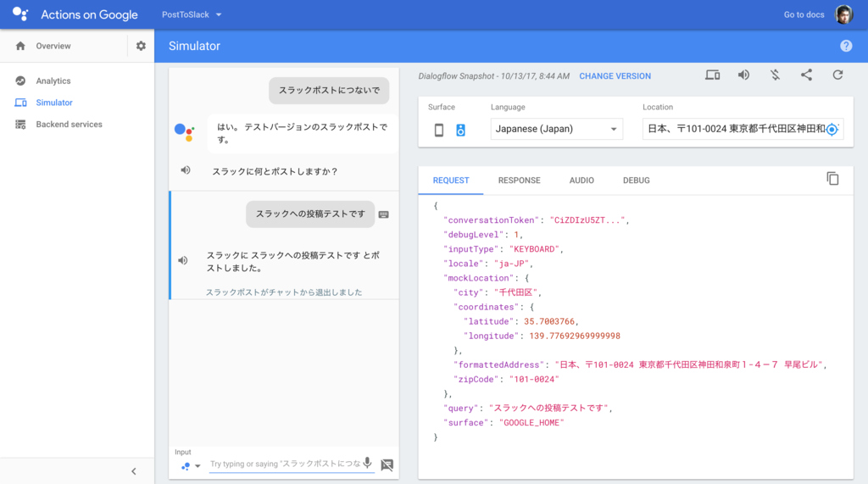Image resolution: width=868 pixels, height=484 pixels.
Task: Switch to the DEBUG tab
Action: tap(636, 181)
